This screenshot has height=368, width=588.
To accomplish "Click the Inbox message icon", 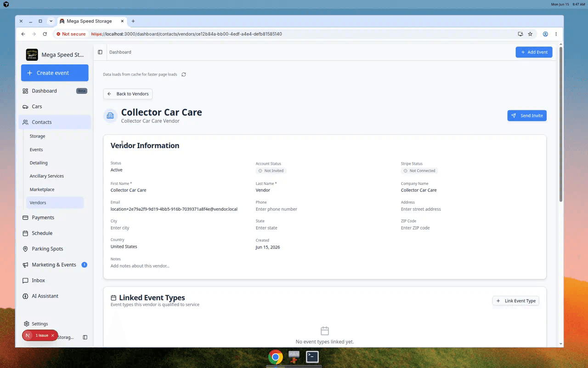I will click(x=25, y=281).
